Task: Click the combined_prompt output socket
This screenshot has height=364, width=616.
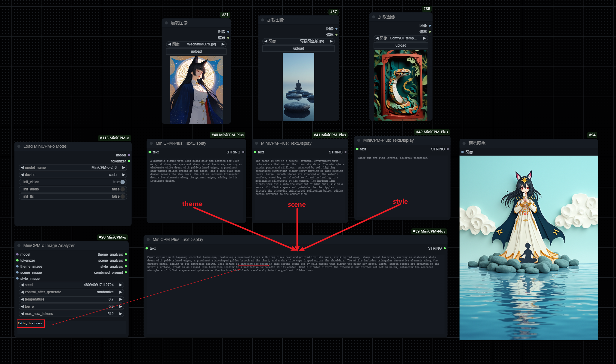Action: (x=126, y=273)
